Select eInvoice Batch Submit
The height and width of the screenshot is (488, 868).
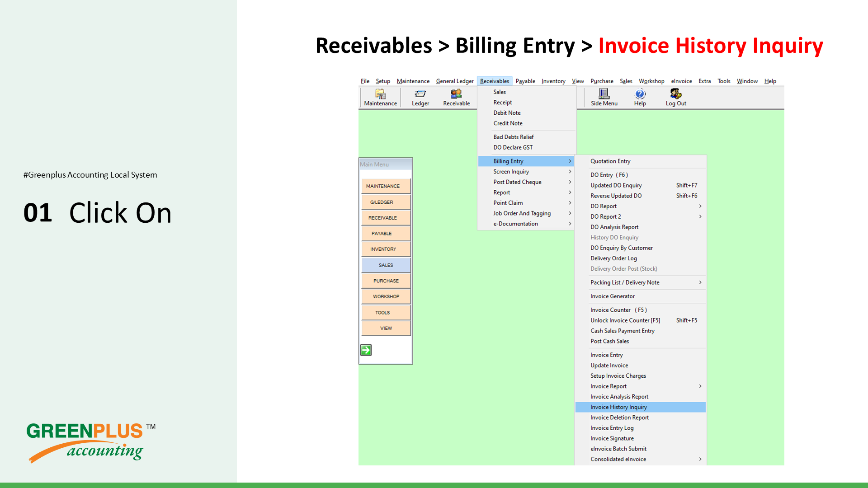pos(641,449)
